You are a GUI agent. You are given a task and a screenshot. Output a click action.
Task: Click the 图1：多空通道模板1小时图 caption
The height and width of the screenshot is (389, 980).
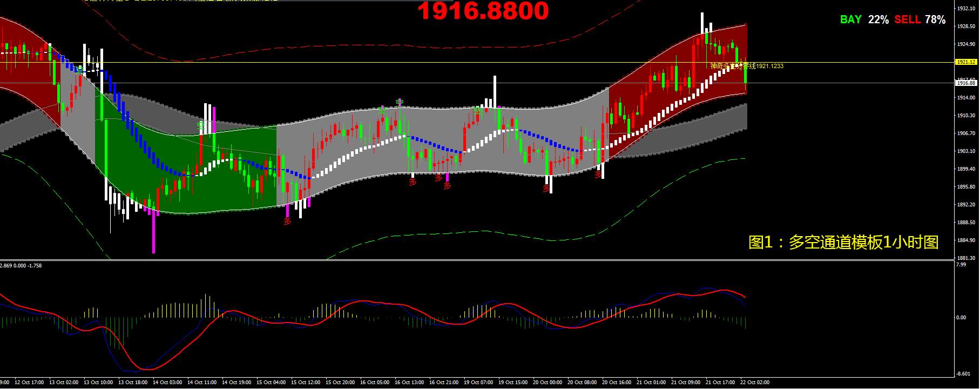click(843, 242)
